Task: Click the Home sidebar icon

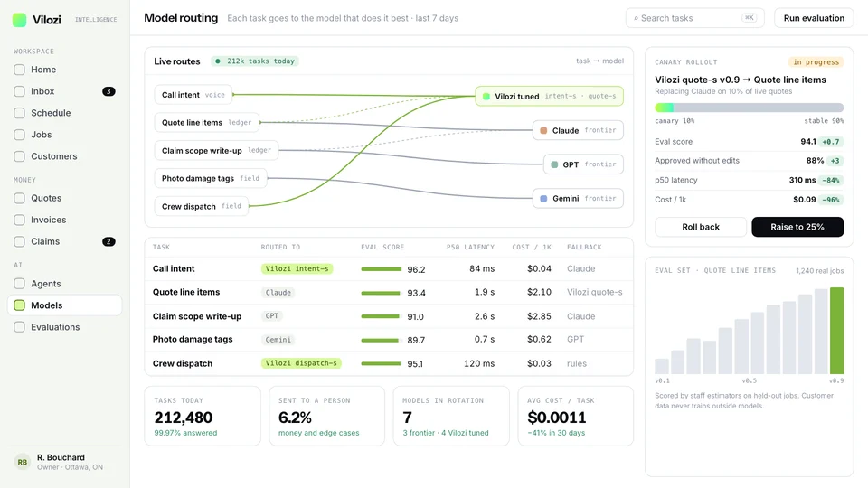Action: point(19,70)
